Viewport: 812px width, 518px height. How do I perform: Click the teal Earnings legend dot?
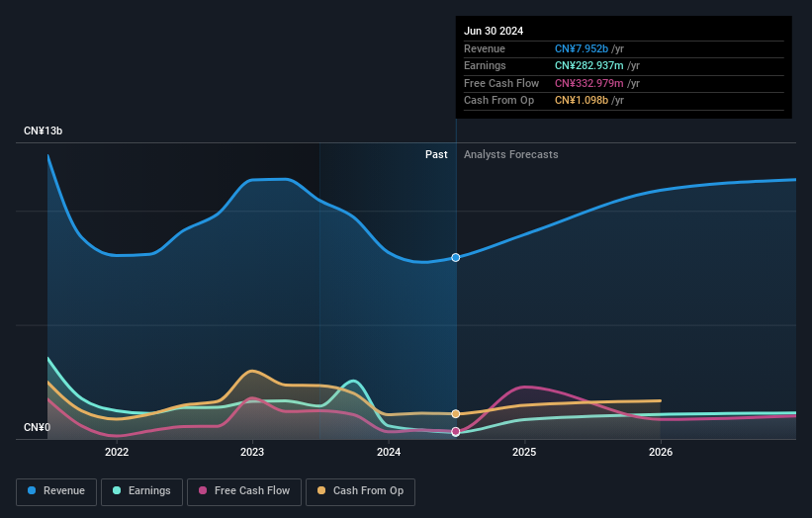(x=117, y=490)
